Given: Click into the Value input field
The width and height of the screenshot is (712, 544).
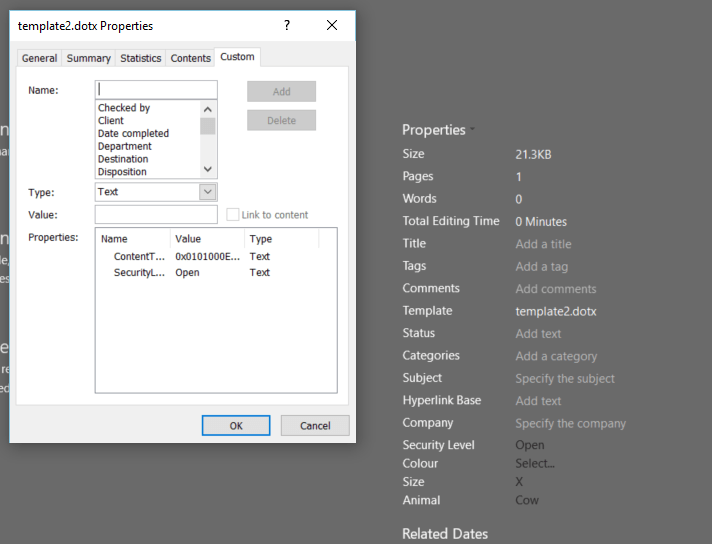Looking at the screenshot, I should click(156, 214).
